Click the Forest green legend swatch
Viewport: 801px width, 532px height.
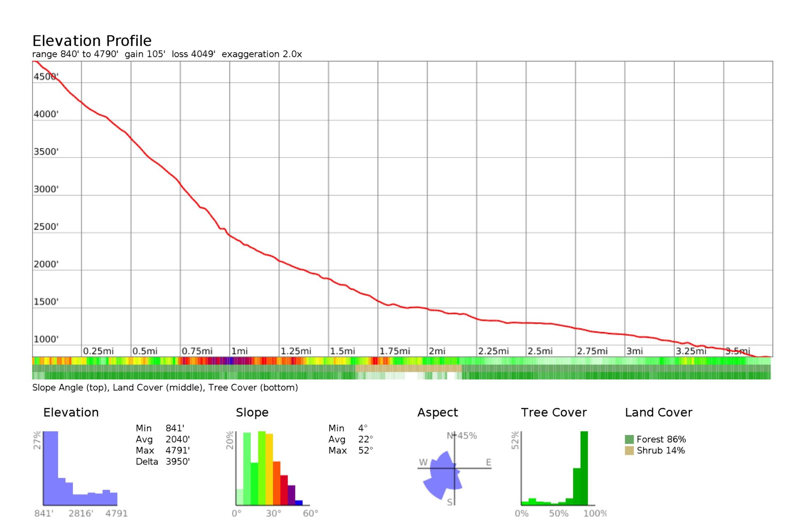click(629, 439)
